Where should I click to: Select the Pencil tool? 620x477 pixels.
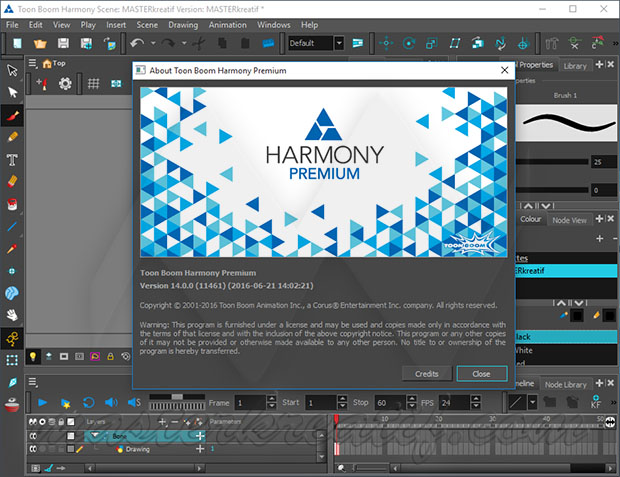(12, 137)
